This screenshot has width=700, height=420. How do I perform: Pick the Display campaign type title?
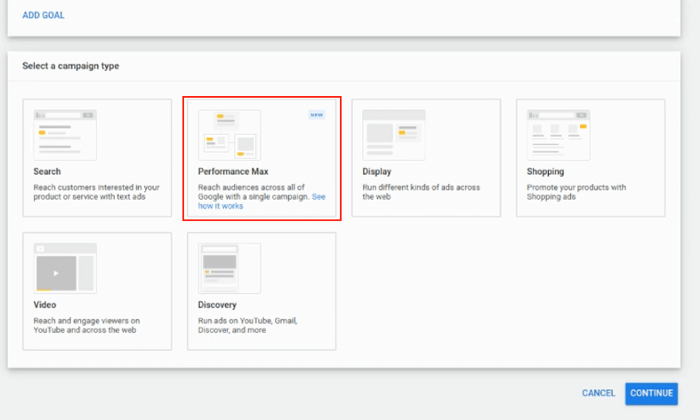point(377,172)
